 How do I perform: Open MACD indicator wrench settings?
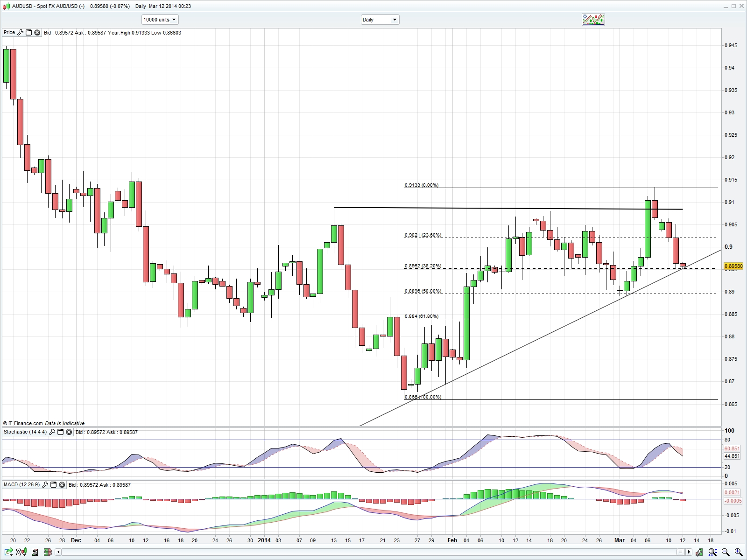45,485
